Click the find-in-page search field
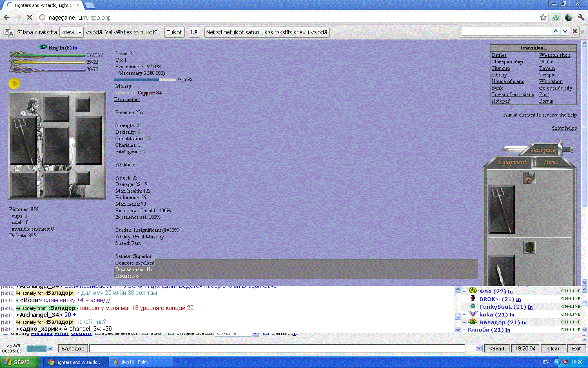 [506, 31]
